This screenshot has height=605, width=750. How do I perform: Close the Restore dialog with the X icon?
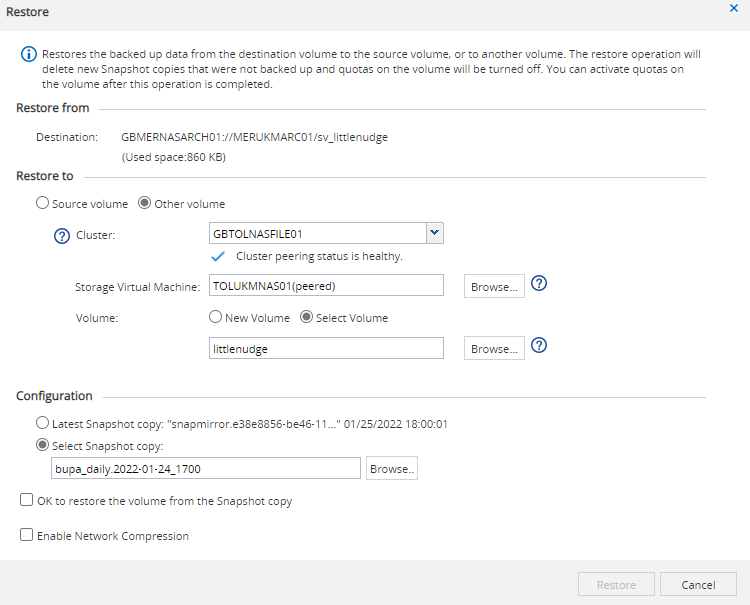click(x=735, y=8)
